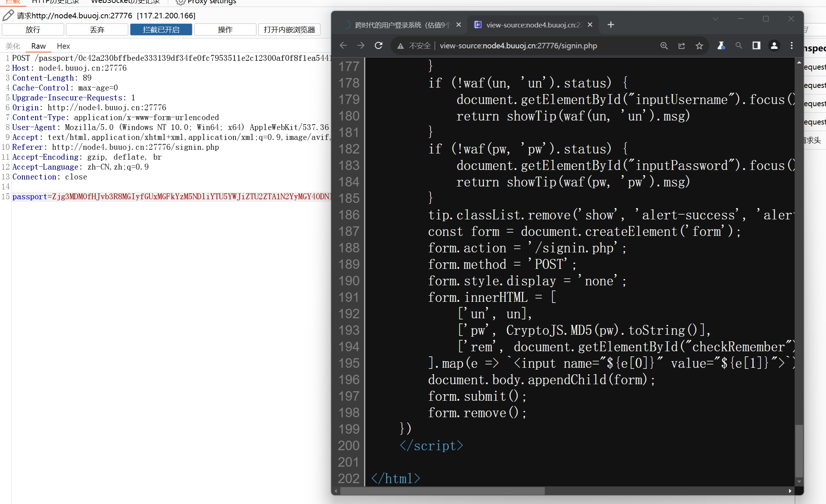Close the 跨时代的用户登录系统 tab
The width and height of the screenshot is (826, 504).
[459, 25]
